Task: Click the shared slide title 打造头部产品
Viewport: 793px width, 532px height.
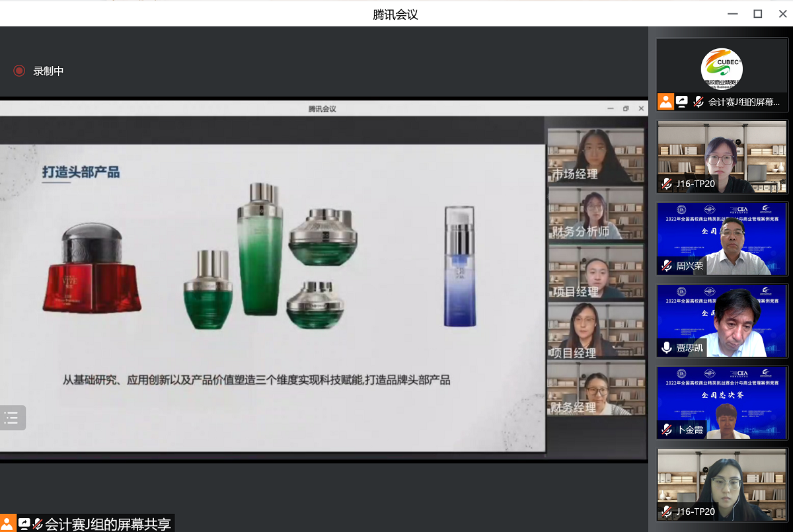Action: coord(81,172)
